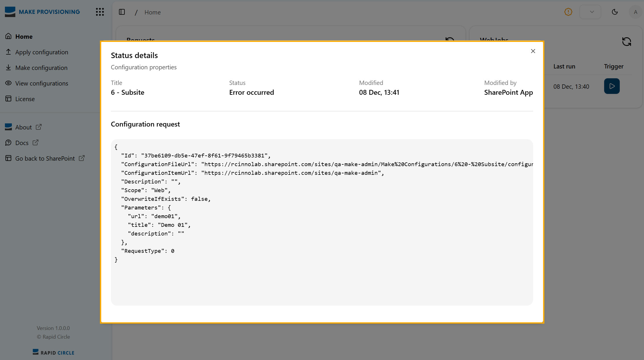Screen dimensions: 644x360
Task: Open the Docs external link
Action: click(22, 143)
